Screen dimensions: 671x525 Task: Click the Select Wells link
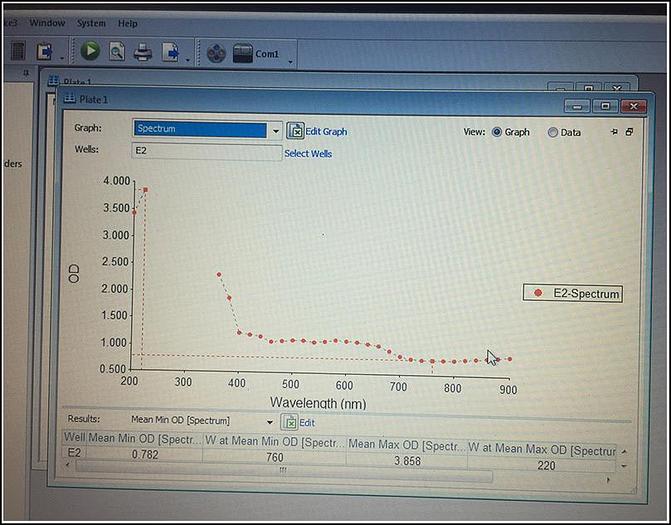[x=308, y=154]
